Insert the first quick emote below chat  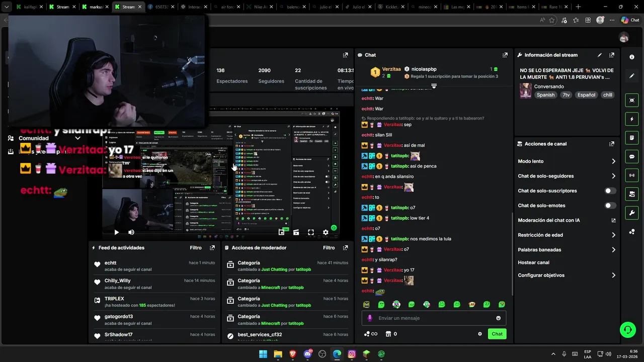(366, 304)
